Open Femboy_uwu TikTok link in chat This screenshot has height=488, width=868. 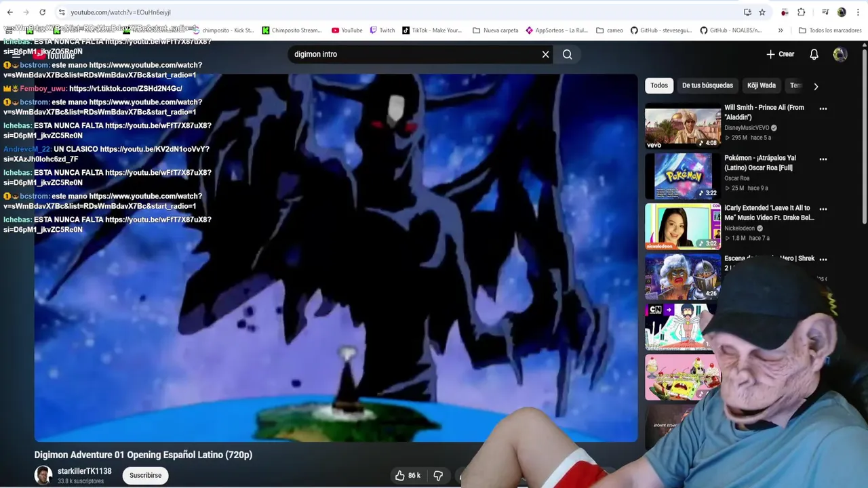click(125, 89)
